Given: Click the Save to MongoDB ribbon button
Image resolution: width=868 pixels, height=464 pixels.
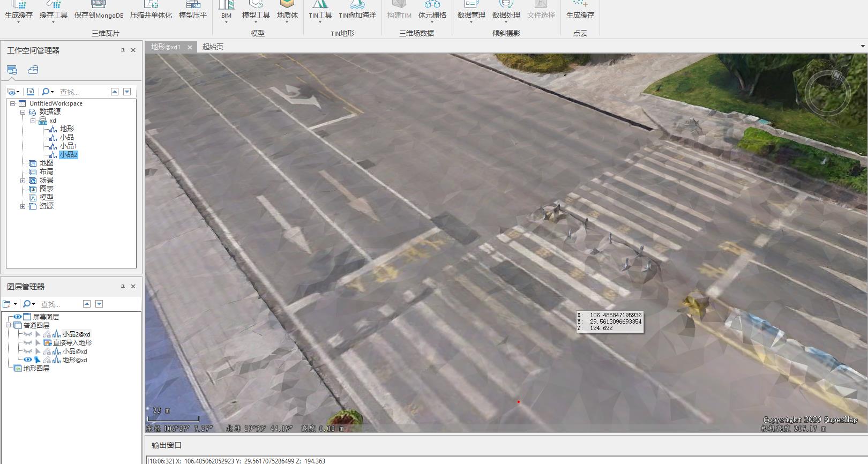Looking at the screenshot, I should point(99,11).
